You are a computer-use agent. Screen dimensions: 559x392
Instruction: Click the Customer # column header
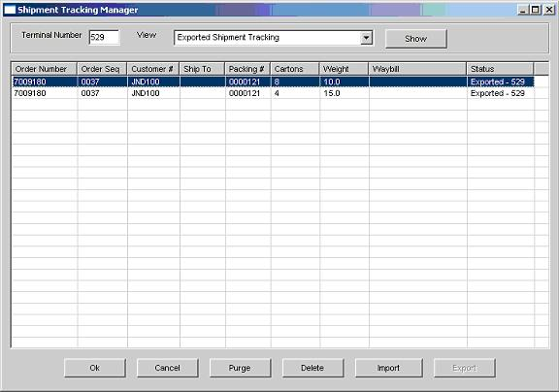(153, 69)
